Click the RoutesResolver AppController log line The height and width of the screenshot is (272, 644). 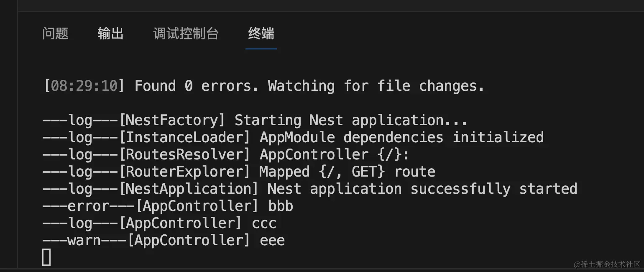[x=226, y=155]
